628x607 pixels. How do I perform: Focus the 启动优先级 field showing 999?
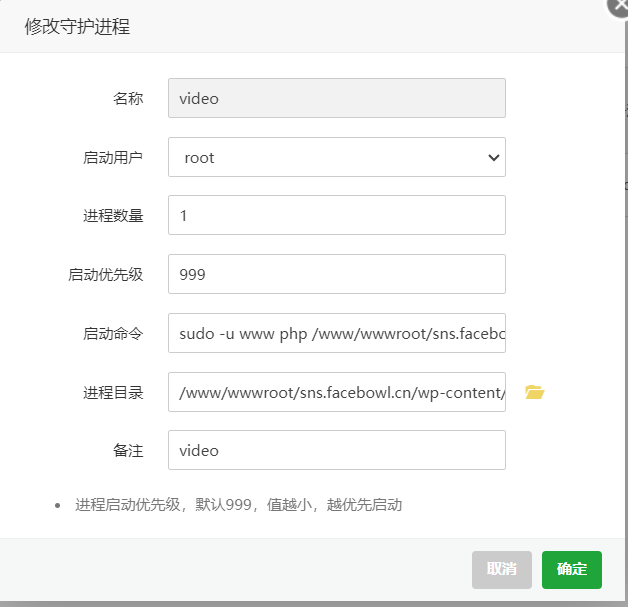337,274
